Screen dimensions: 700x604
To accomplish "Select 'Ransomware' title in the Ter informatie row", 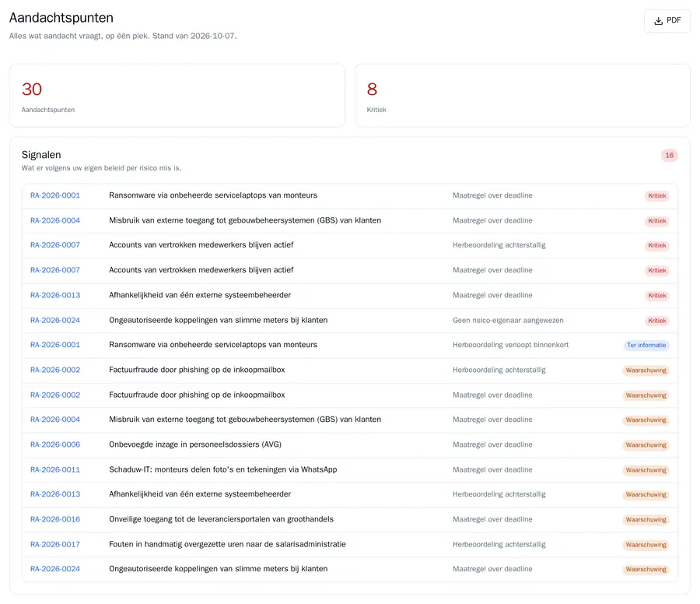I will click(213, 345).
